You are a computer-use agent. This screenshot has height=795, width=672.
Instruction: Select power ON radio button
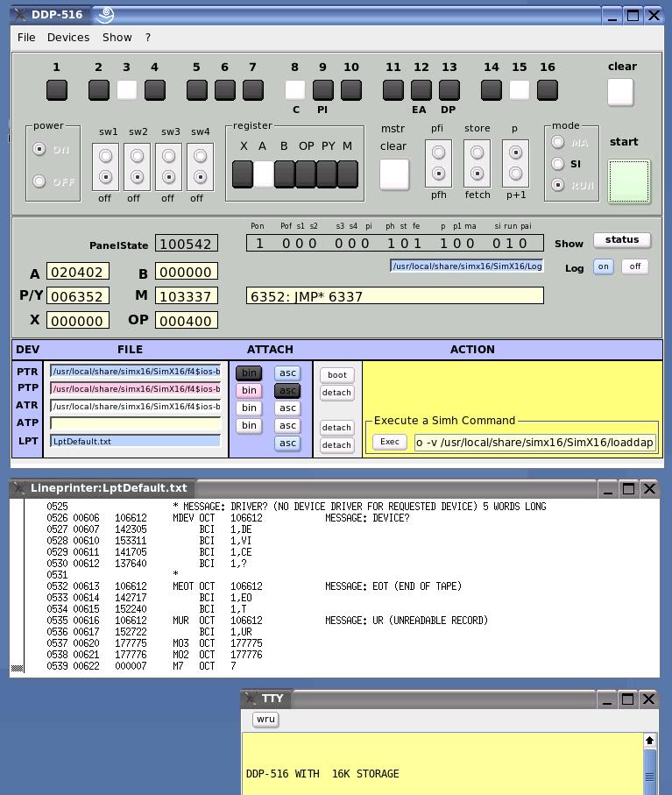(39, 149)
